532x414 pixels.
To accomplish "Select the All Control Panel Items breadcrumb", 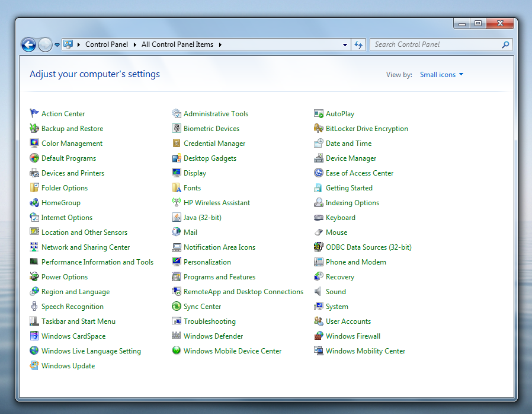I will [177, 44].
